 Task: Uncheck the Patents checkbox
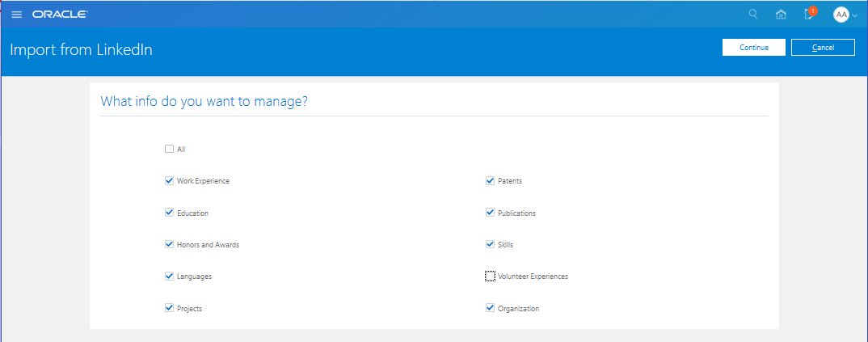[x=490, y=181]
